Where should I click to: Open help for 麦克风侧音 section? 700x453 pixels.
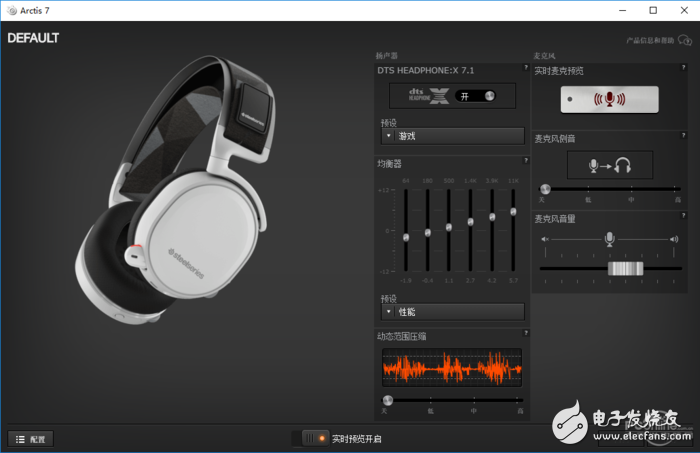683,135
